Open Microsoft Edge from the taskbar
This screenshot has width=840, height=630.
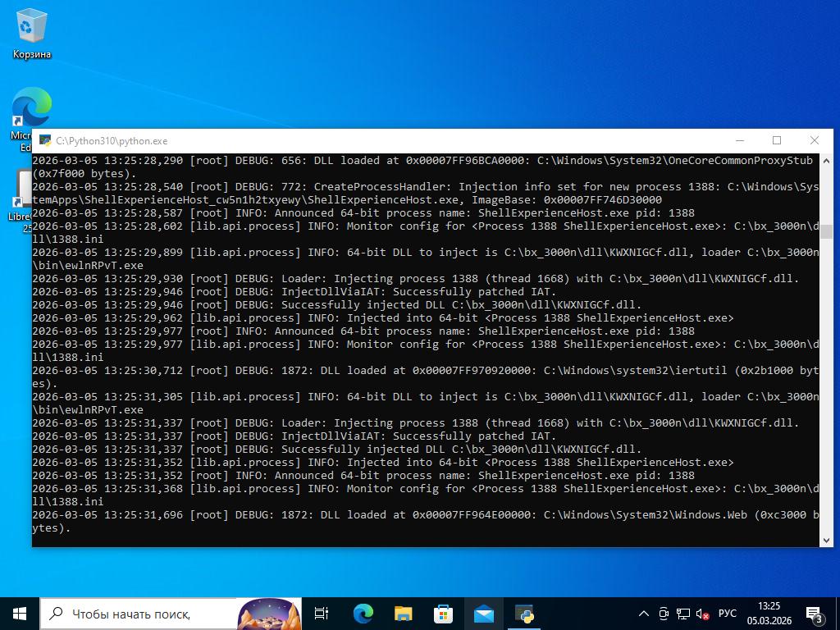point(363,613)
